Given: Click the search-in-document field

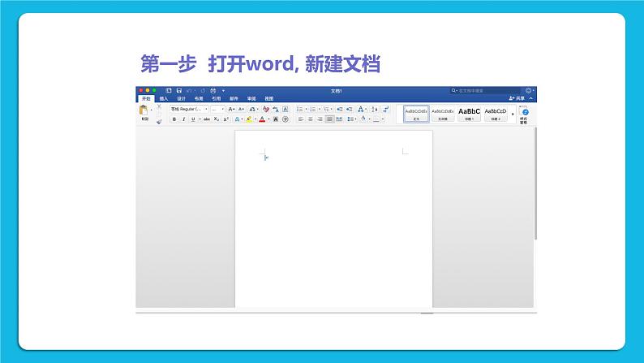Looking at the screenshot, I should 485,90.
